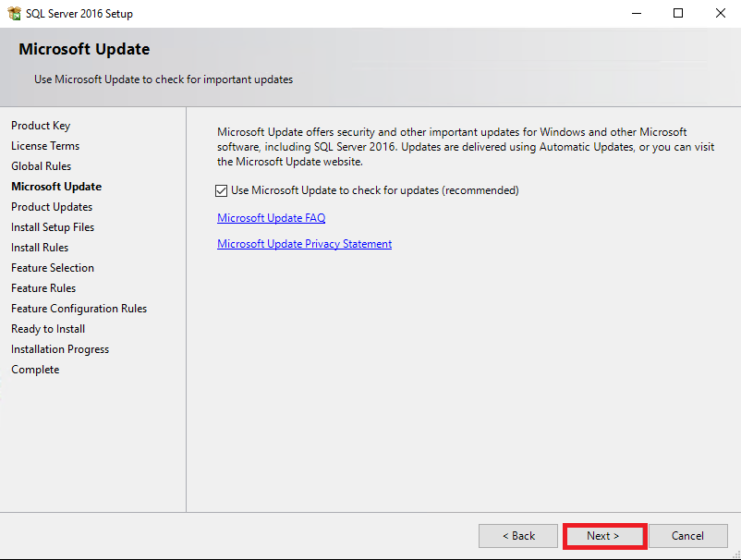Click the window resize grip corner
Image resolution: width=741 pixels, height=560 pixels.
click(x=736, y=555)
